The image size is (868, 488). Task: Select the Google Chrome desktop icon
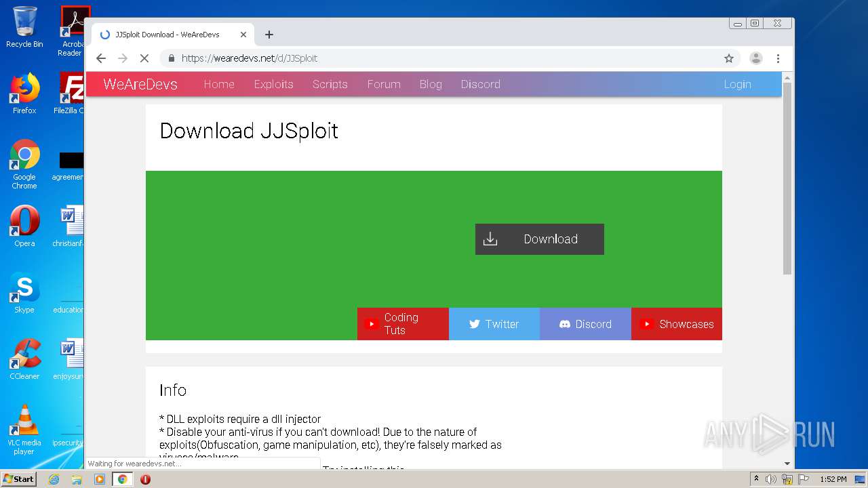[24, 164]
